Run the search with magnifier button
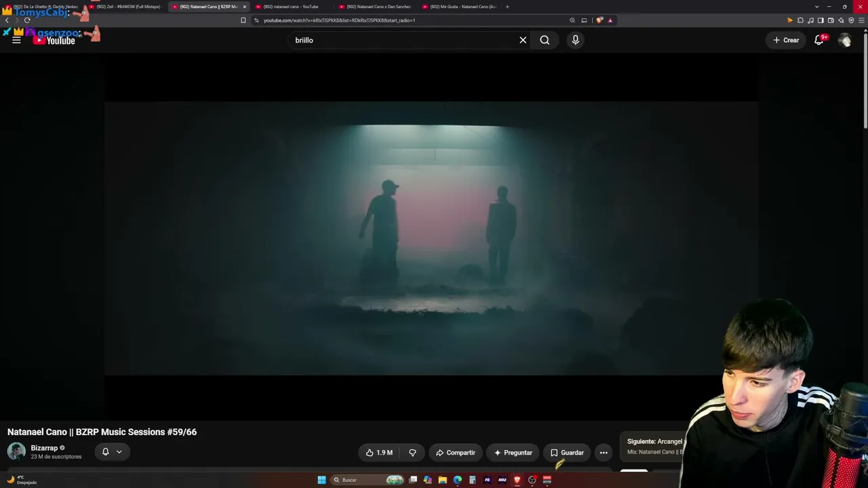The height and width of the screenshot is (488, 868). (x=545, y=40)
